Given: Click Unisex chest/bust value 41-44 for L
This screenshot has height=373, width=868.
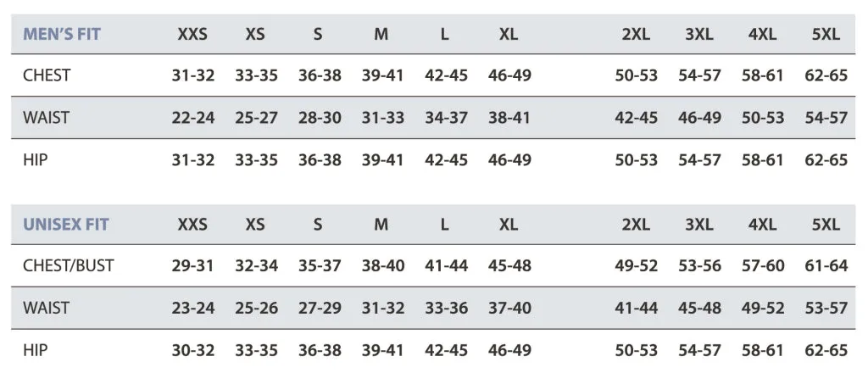Looking at the screenshot, I should click(446, 265).
